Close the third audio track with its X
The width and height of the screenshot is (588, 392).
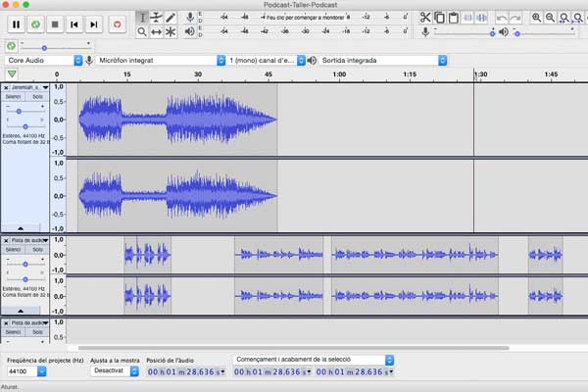[6, 323]
